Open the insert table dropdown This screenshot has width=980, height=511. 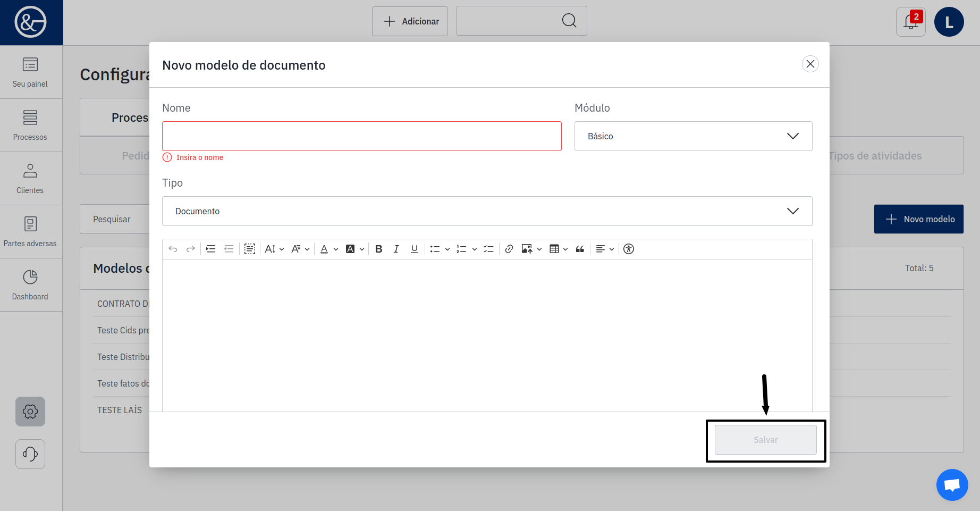click(x=559, y=249)
